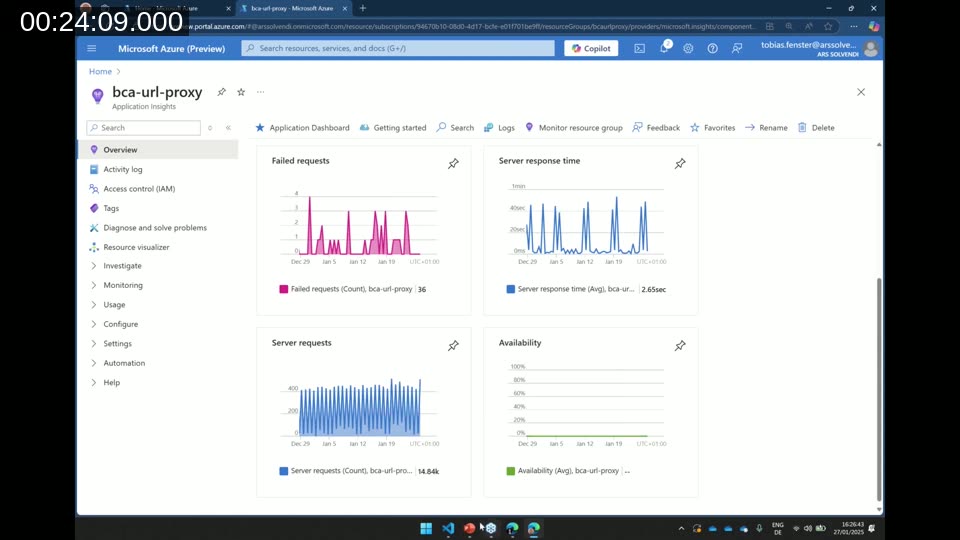Open Search in the command bar
Screen dimensions: 960x540
(x=455, y=127)
